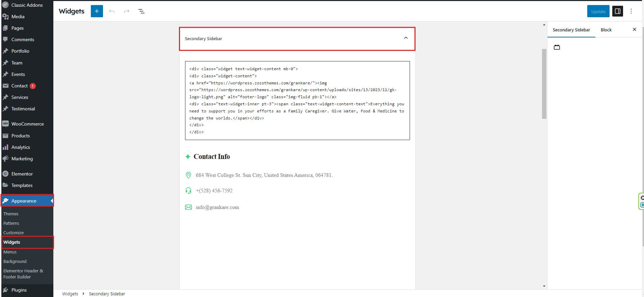Screen dimensions: 644x297
Task: Go to Menus under Appearance
Action: point(10,252)
